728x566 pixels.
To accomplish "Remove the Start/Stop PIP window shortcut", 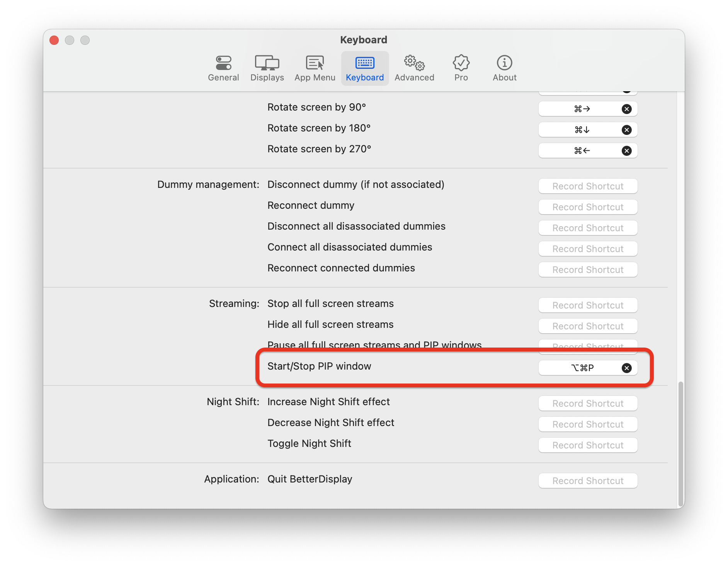I will [x=627, y=368].
